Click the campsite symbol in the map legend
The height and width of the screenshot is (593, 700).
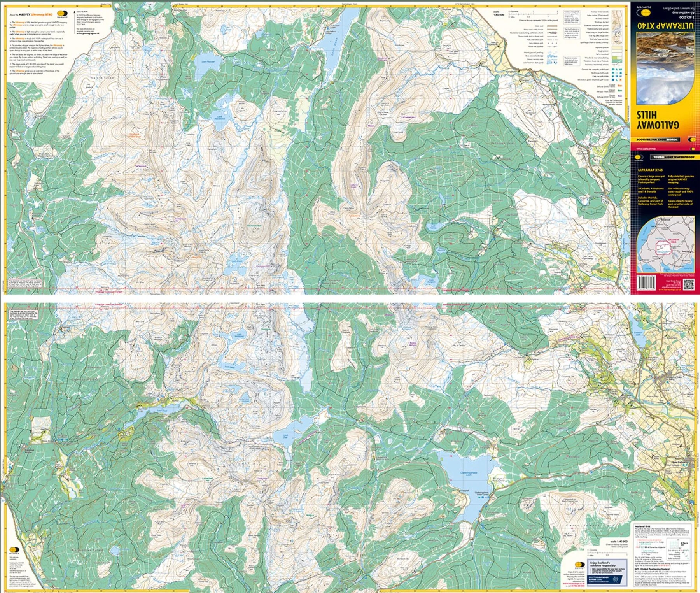click(x=617, y=69)
